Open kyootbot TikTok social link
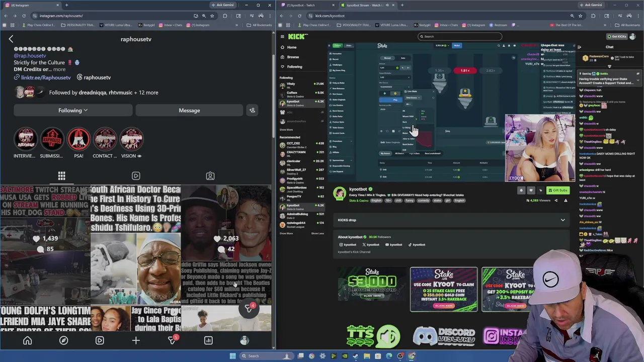Viewport: 644px width, 362px height. pos(417,245)
